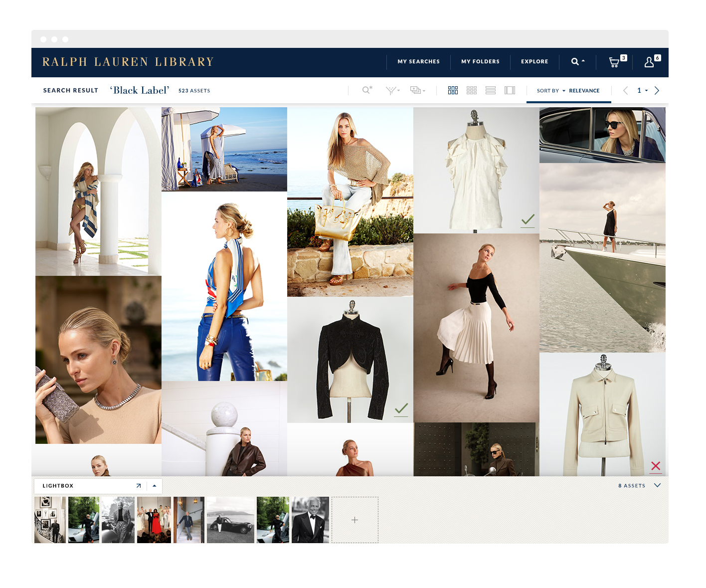Switch to list rows view
Image resolution: width=706 pixels, height=588 pixels.
pyautogui.click(x=491, y=90)
